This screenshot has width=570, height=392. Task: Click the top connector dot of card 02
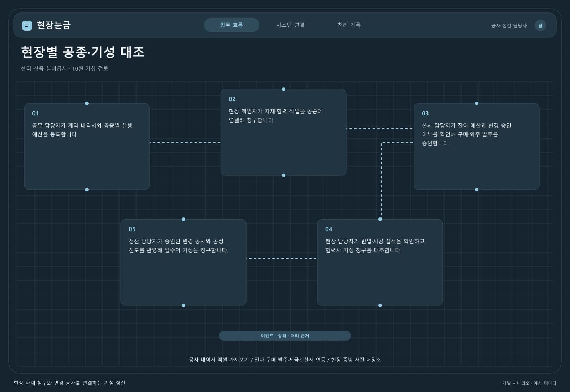(284, 89)
